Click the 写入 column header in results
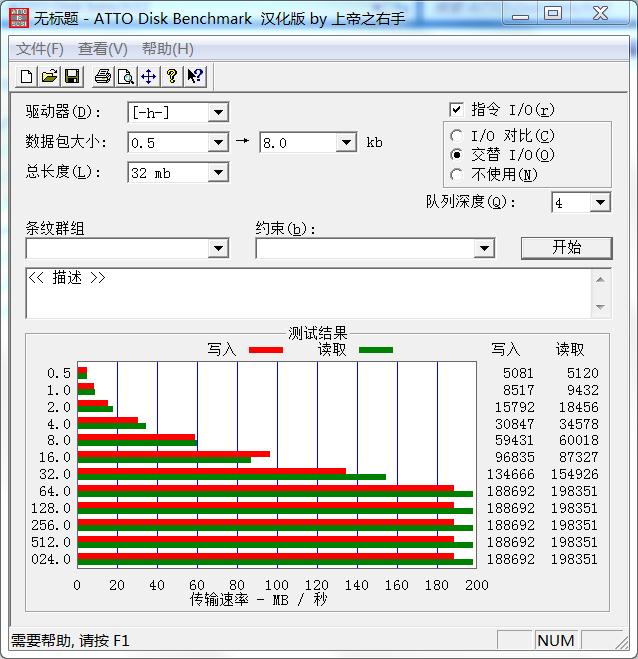This screenshot has height=659, width=638. point(506,349)
